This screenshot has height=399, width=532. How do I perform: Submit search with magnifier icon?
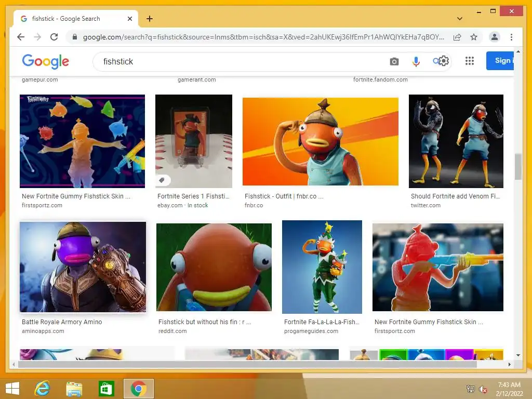click(x=436, y=61)
